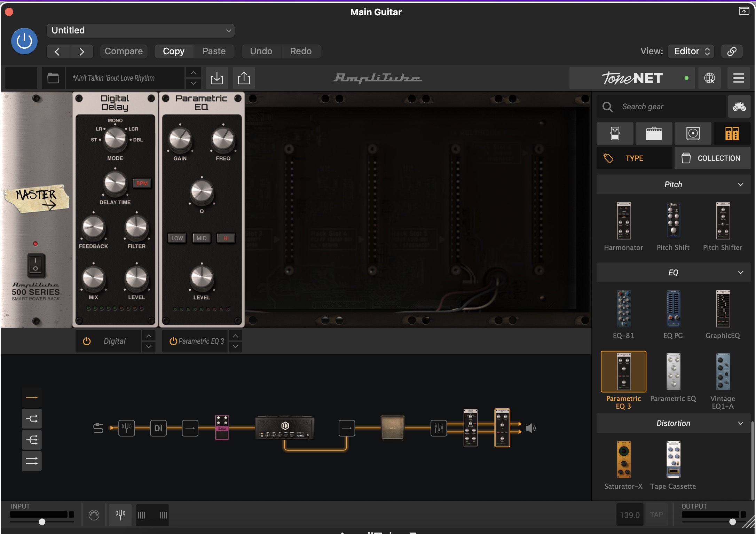Go to next preset arrow
Viewport: 756px width, 534px height.
pyautogui.click(x=81, y=52)
